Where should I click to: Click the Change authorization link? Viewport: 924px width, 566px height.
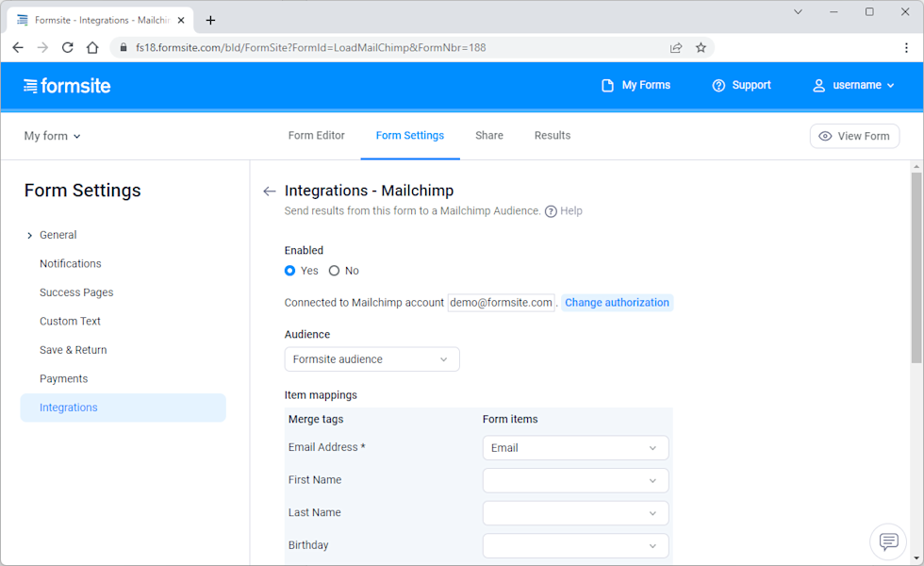tap(618, 302)
